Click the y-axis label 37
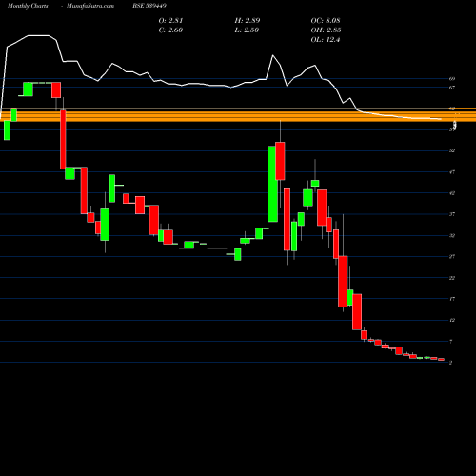The width and height of the screenshot is (476, 476). pos(452,214)
